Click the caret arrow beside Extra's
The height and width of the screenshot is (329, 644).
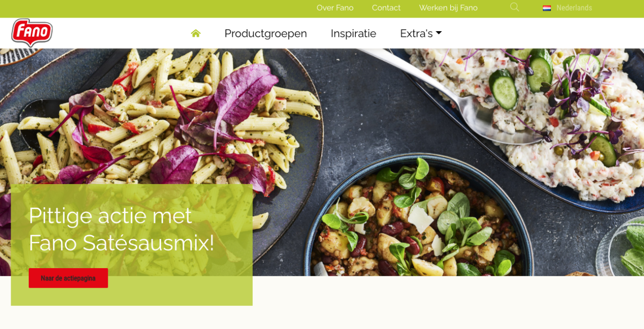(439, 33)
